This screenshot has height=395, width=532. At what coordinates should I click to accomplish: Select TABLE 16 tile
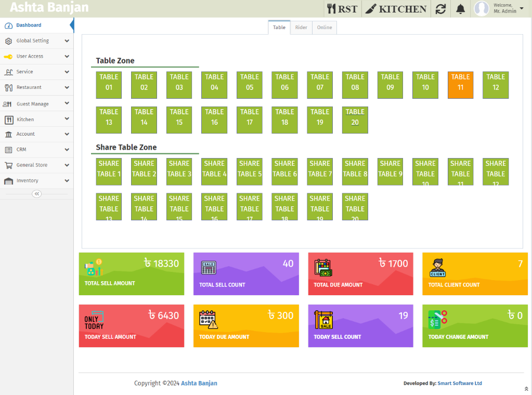[x=214, y=120]
